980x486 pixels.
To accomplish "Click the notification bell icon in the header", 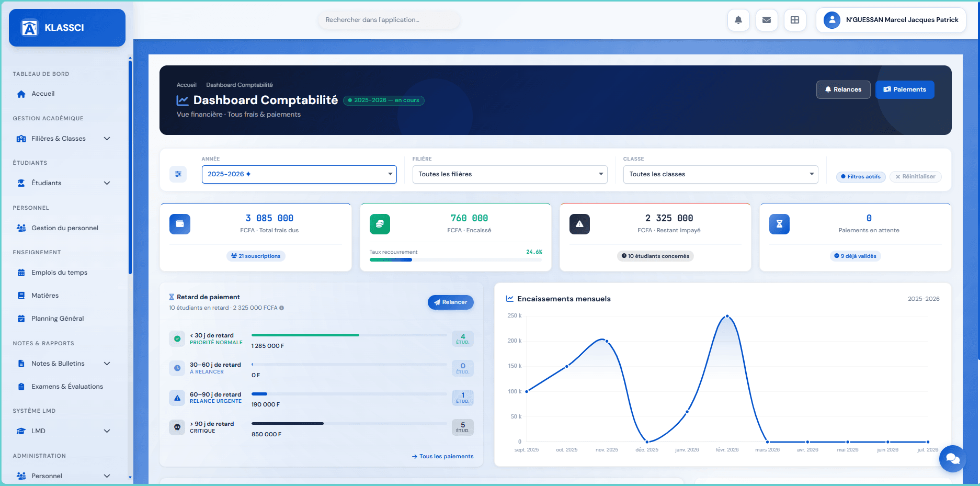I will tap(738, 20).
